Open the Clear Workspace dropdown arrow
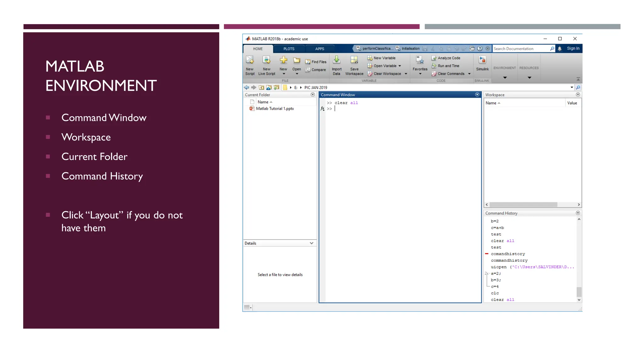Screen dimensions: 644x362 406,74
